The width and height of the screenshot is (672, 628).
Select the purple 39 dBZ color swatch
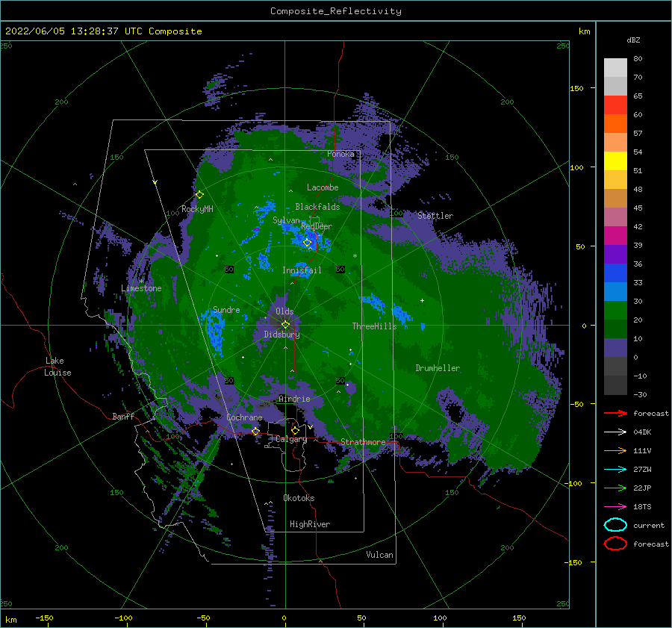(615, 254)
